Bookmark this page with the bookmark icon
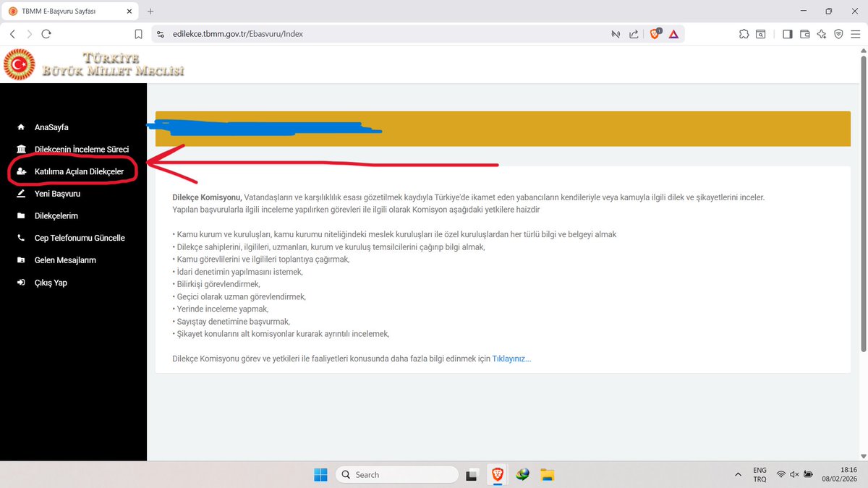This screenshot has width=868, height=488. click(x=139, y=34)
